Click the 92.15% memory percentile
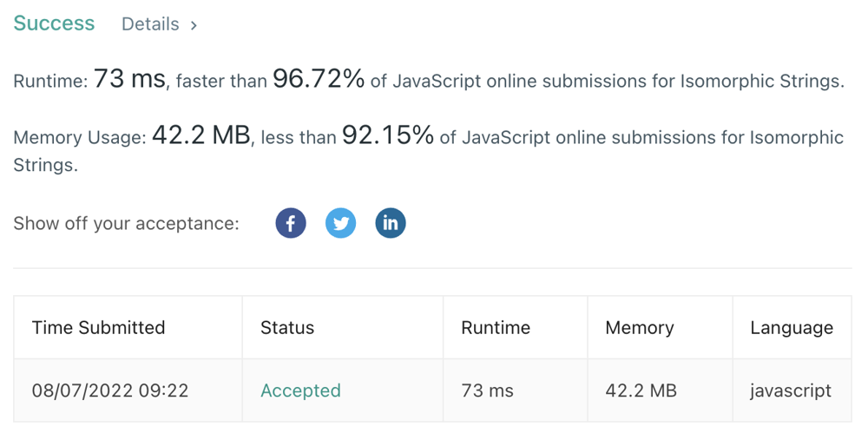The height and width of the screenshot is (446, 868). click(x=387, y=135)
